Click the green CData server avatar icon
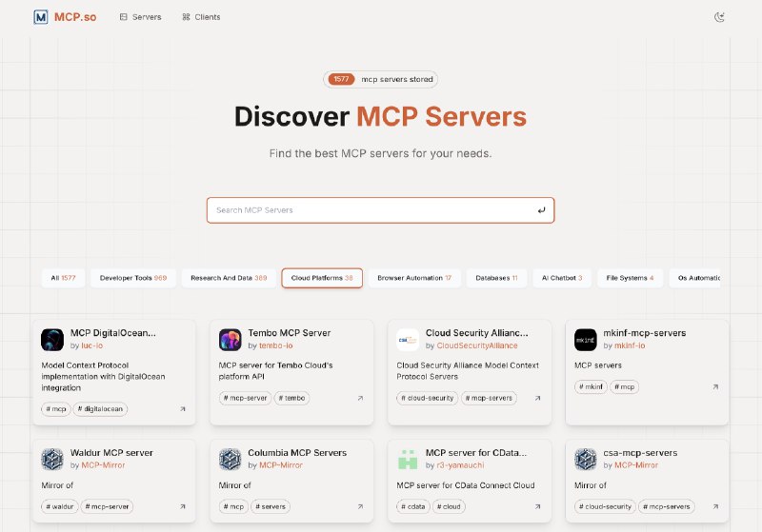 click(408, 459)
